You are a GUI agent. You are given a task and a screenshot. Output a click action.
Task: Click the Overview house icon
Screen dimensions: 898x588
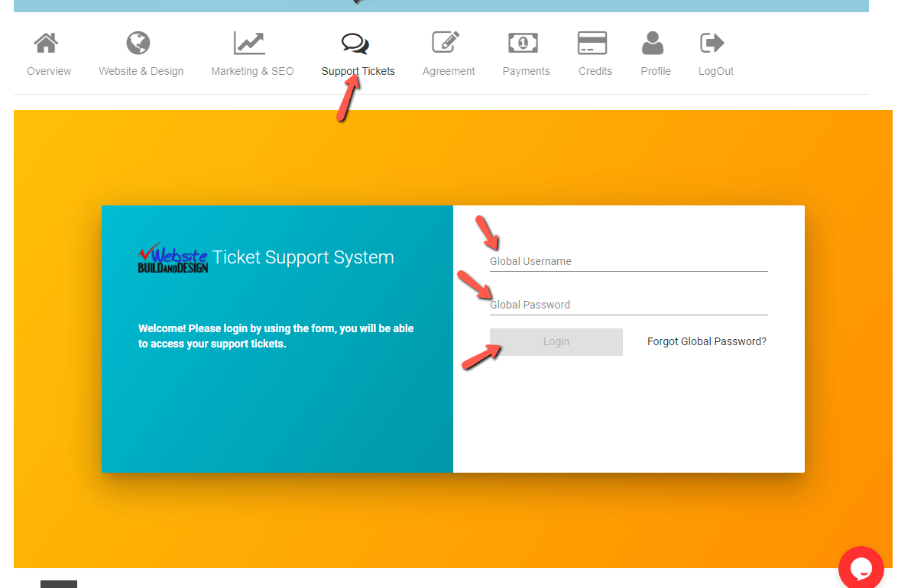[x=46, y=43]
